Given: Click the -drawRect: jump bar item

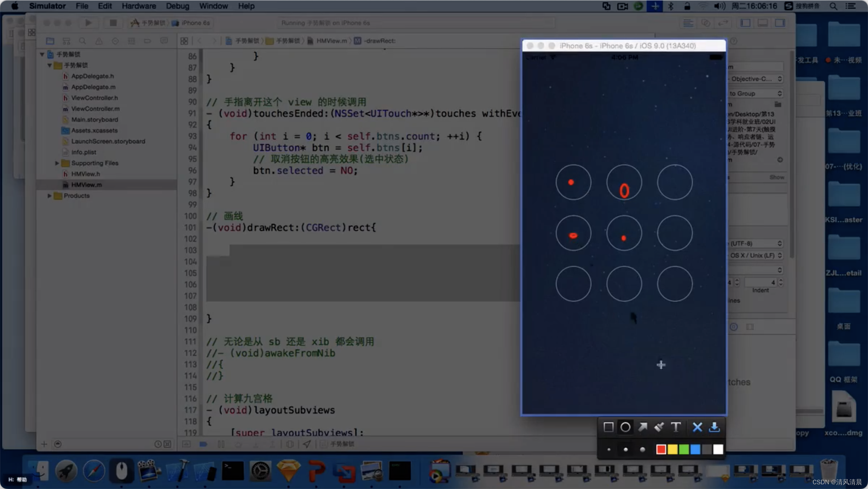Looking at the screenshot, I should tap(375, 41).
